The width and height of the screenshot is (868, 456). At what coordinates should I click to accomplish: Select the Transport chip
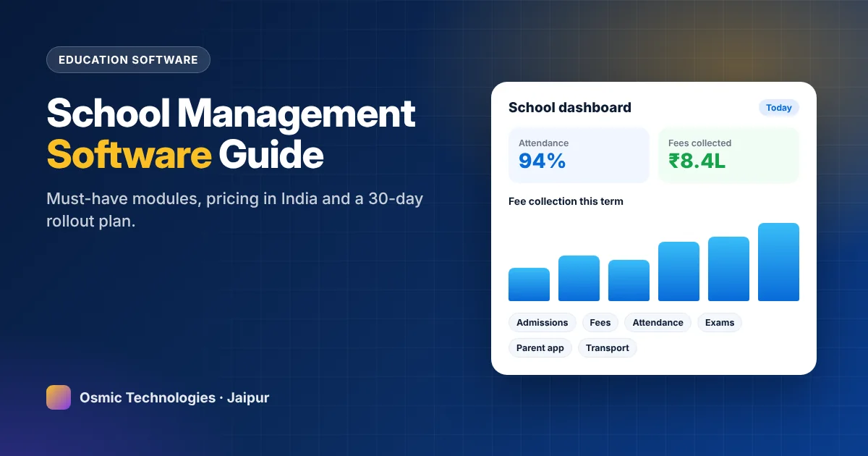click(608, 348)
